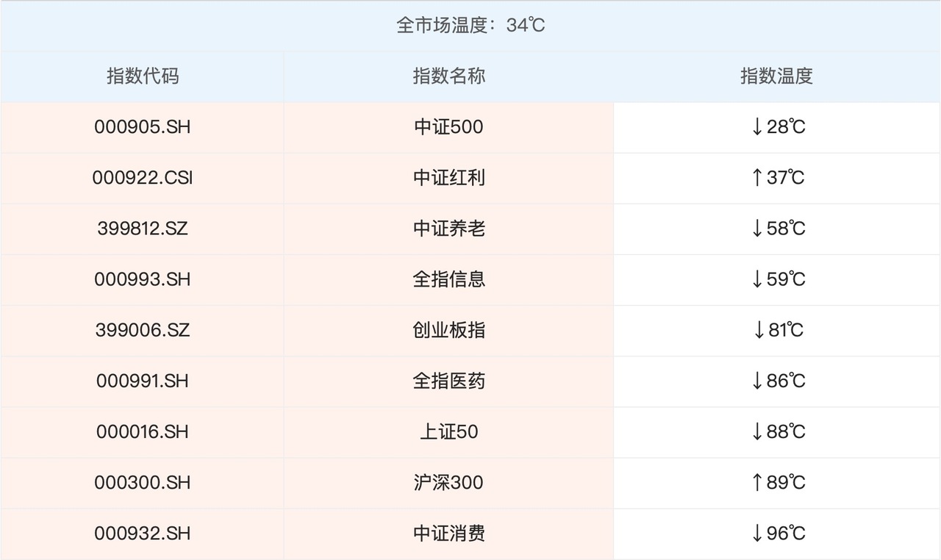Click the 中证消费 index name
The height and width of the screenshot is (560, 941).
tap(448, 533)
